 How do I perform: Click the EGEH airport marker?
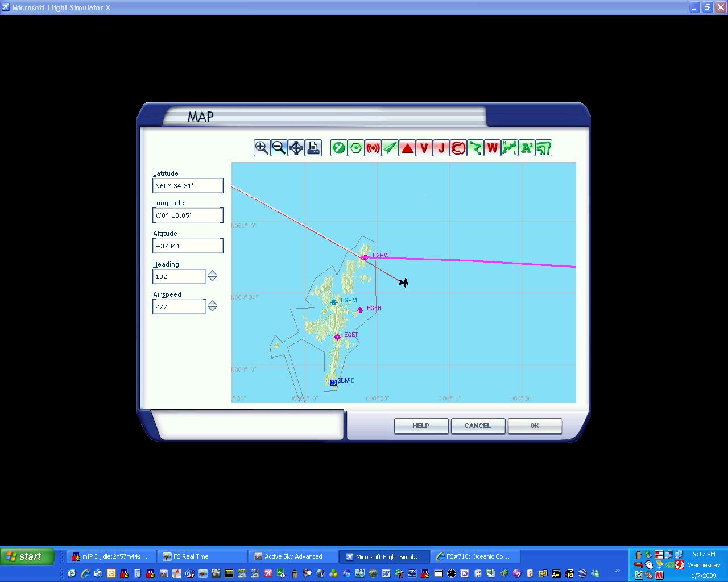(x=360, y=310)
